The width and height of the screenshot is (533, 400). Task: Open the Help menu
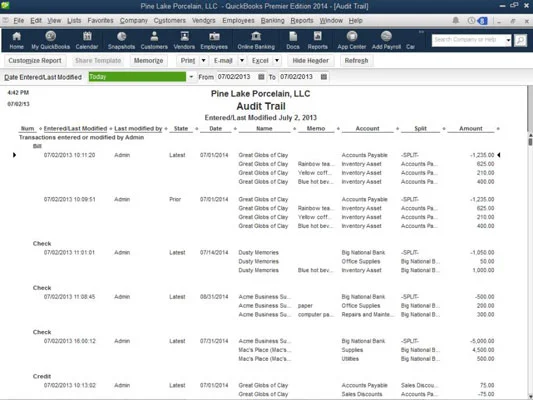pyautogui.click(x=355, y=20)
